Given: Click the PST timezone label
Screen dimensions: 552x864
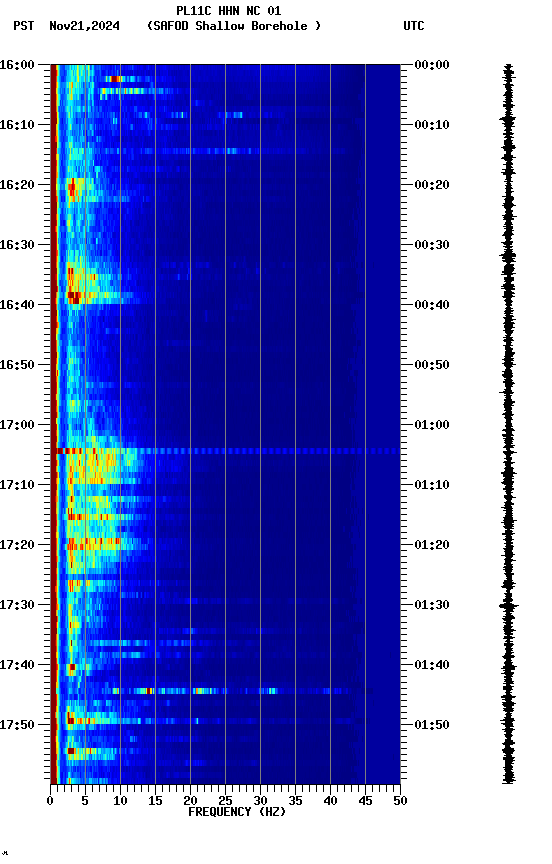Looking at the screenshot, I should tap(24, 26).
